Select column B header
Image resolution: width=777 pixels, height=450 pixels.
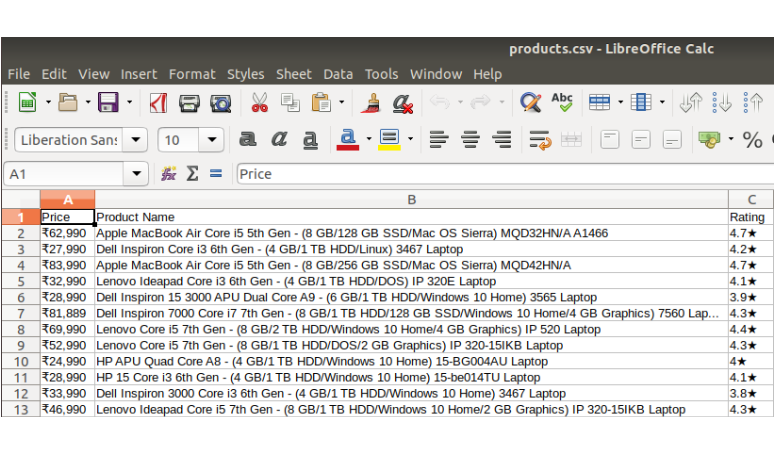click(x=411, y=200)
